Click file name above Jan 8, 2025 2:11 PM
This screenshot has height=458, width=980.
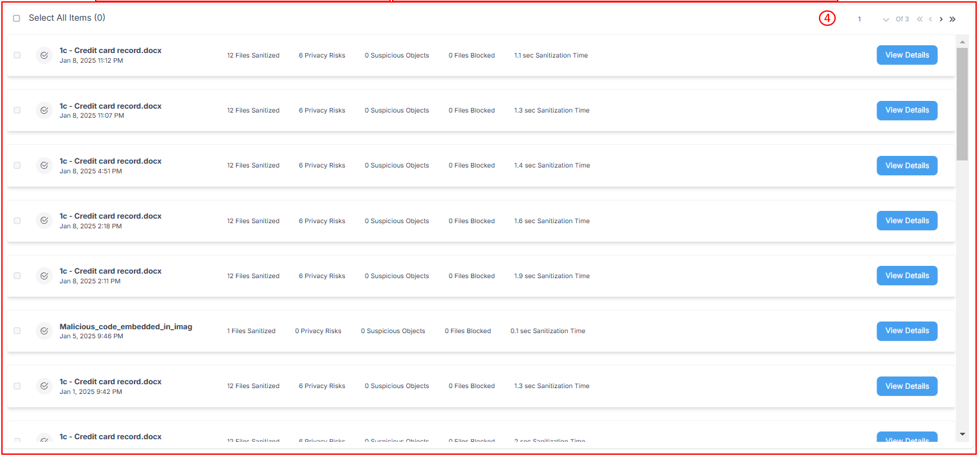tap(111, 270)
